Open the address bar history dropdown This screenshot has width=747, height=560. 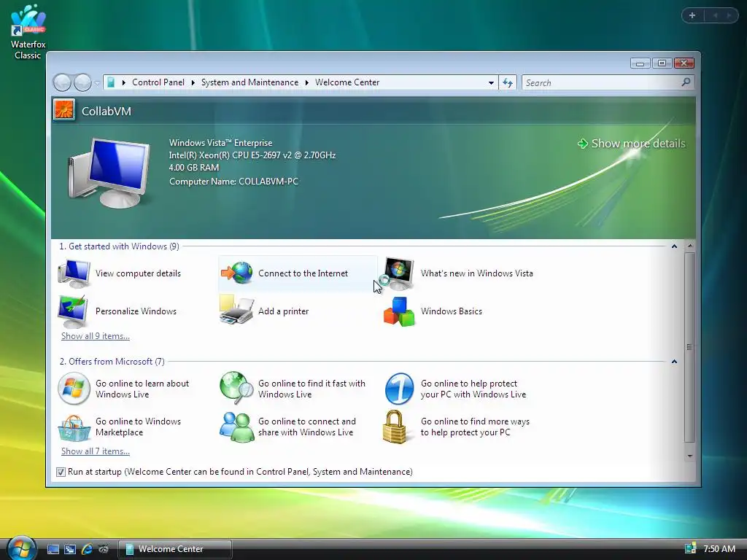(x=491, y=83)
